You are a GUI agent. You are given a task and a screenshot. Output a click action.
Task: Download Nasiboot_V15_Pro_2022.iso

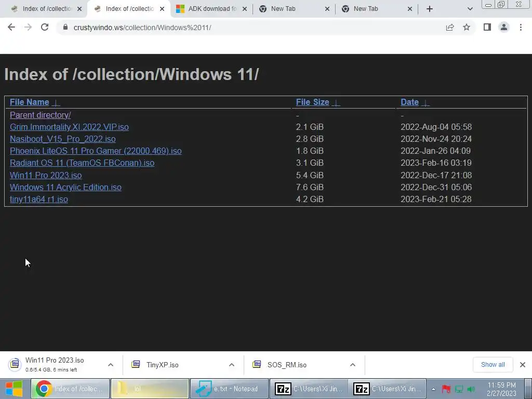pos(63,139)
